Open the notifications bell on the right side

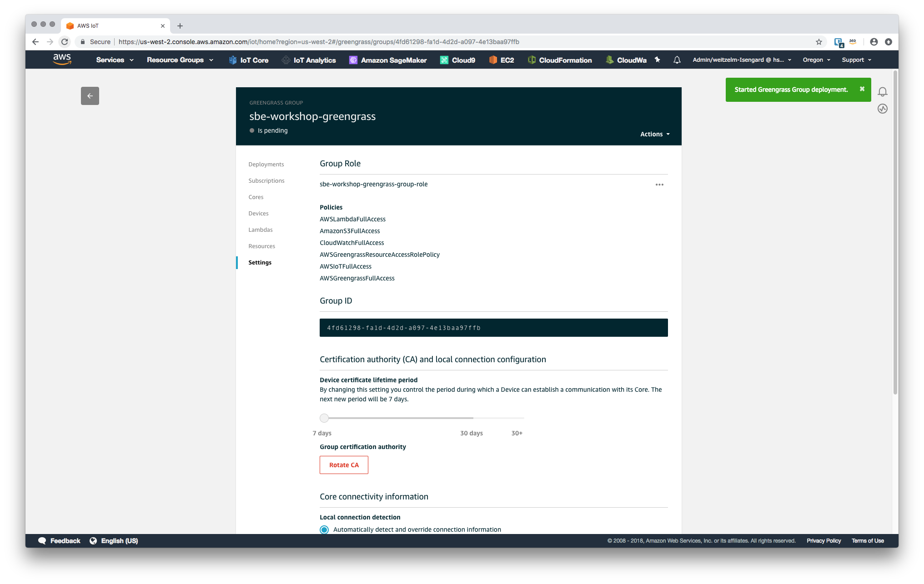[883, 92]
